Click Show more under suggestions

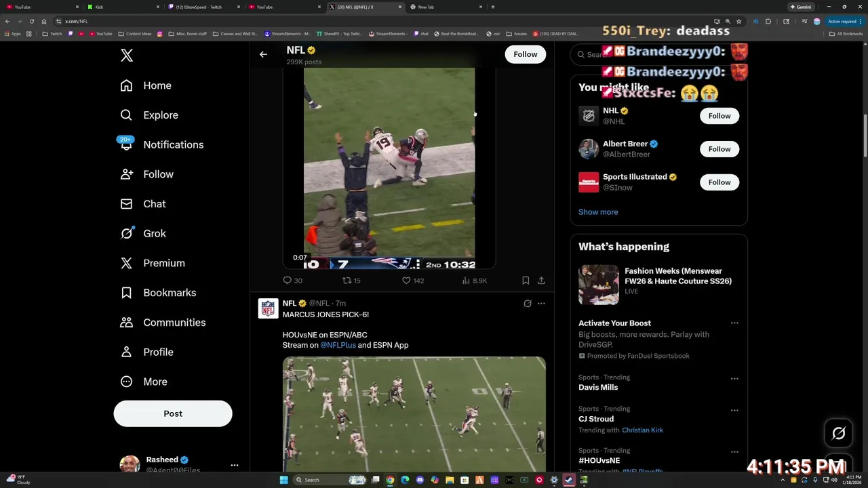click(x=598, y=212)
